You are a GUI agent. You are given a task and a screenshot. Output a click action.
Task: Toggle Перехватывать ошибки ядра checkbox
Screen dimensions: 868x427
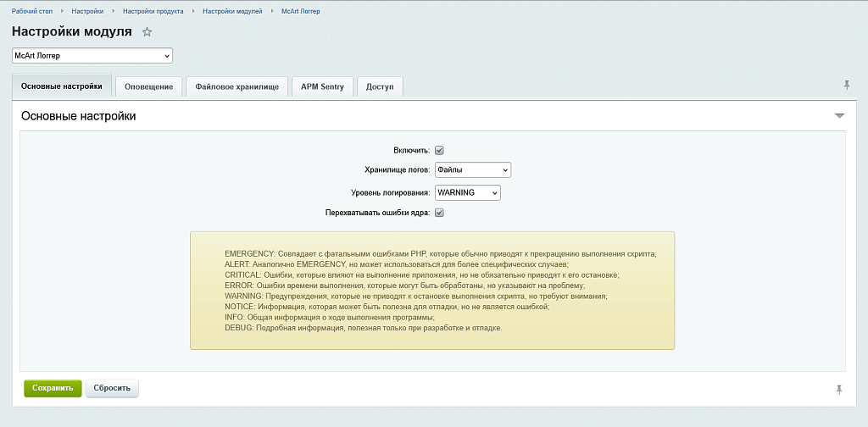(439, 213)
